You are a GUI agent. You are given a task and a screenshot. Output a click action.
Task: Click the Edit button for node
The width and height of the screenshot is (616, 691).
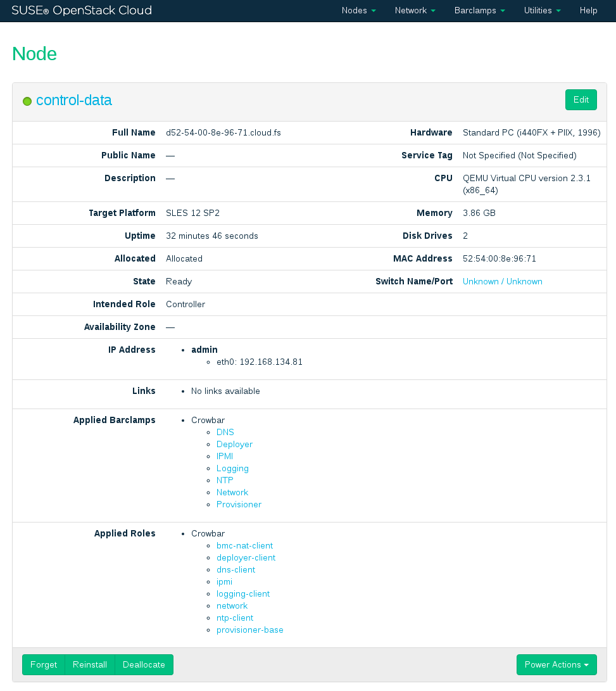coord(581,100)
